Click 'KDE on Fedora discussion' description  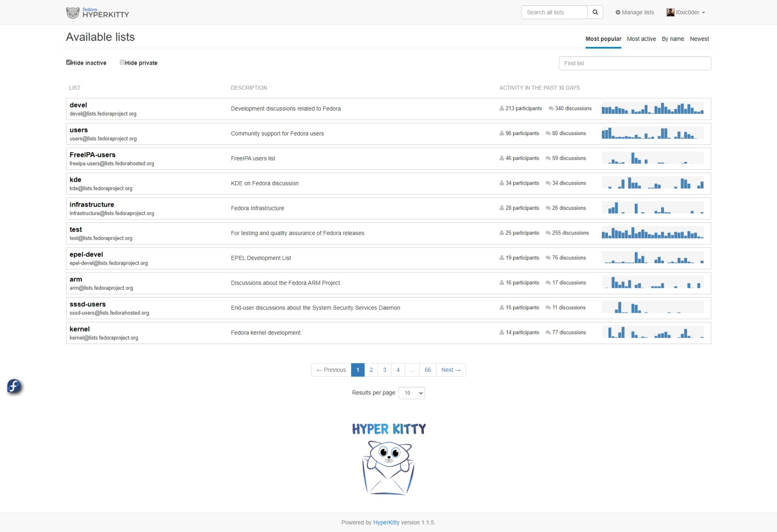[265, 183]
